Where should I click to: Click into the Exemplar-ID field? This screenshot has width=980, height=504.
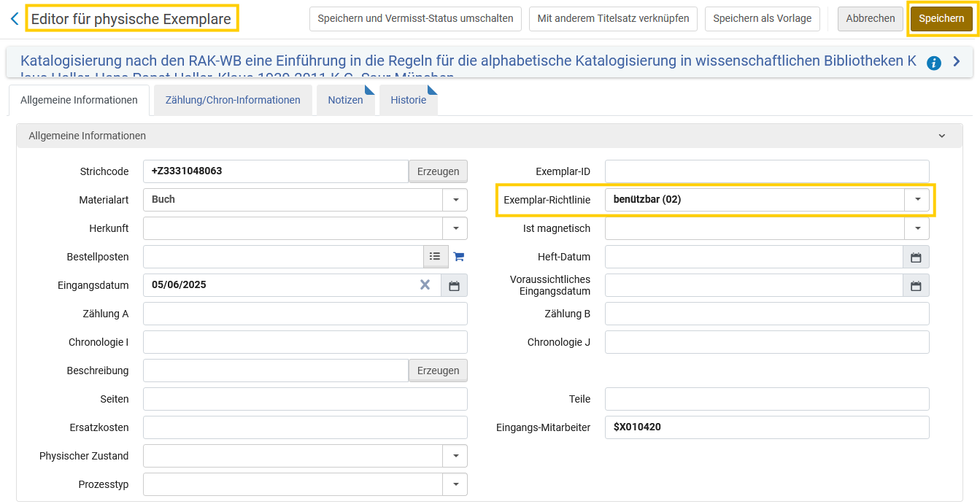point(767,171)
